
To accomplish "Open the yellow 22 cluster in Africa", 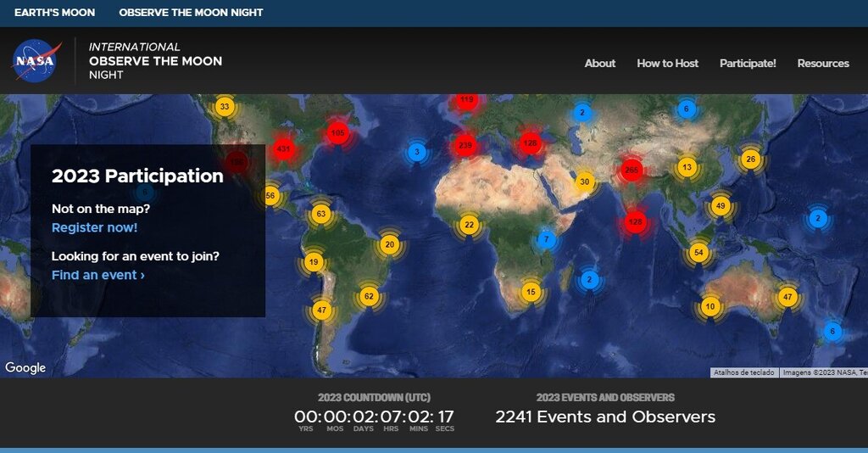I will [469, 225].
